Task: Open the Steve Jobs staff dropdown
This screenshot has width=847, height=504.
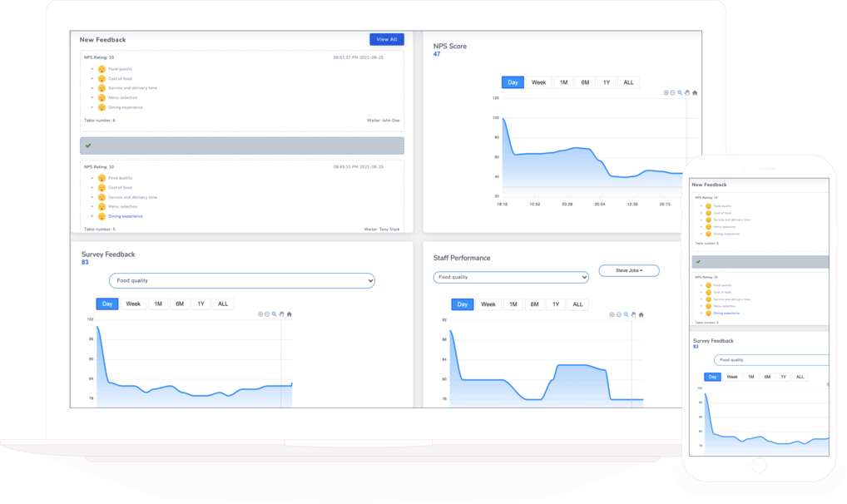Action: 628,271
